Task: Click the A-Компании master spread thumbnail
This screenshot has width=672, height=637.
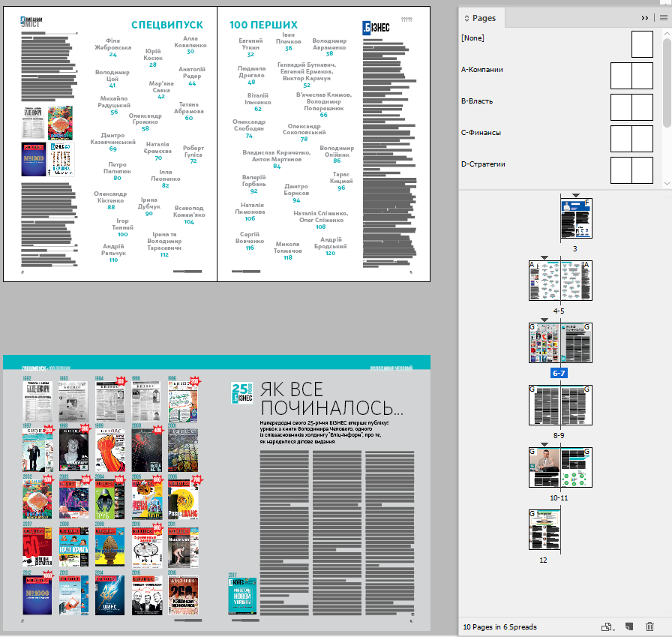Action: (631, 76)
